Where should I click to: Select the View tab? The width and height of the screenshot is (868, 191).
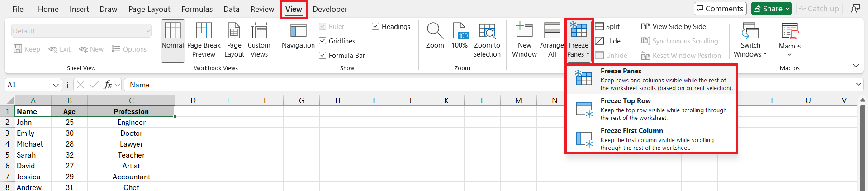294,9
